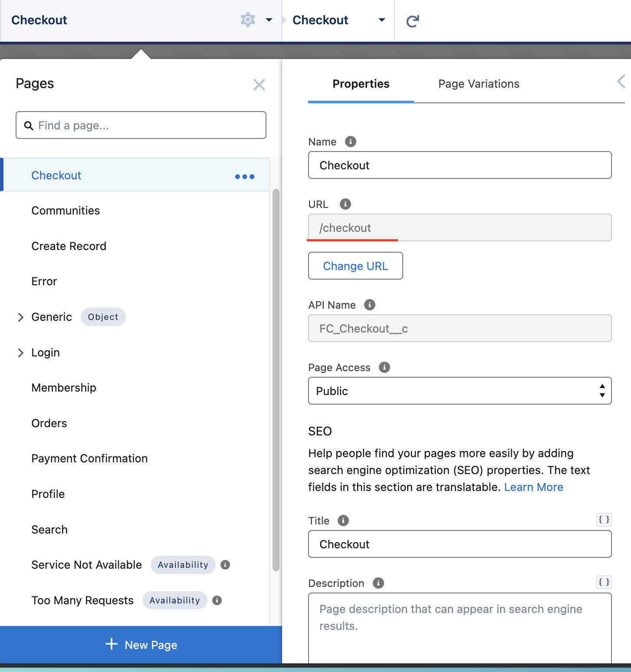Select the Communities page

point(66,211)
